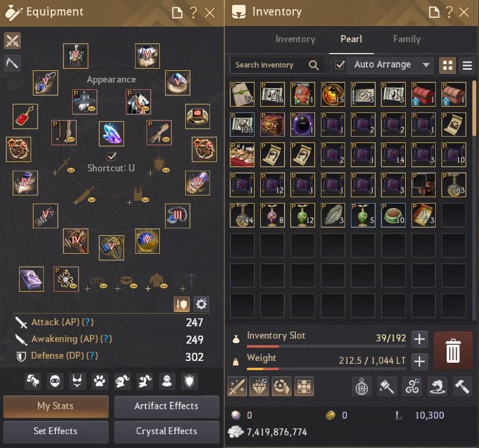Switch to the Family tab
Image resolution: width=479 pixels, height=448 pixels.
407,39
